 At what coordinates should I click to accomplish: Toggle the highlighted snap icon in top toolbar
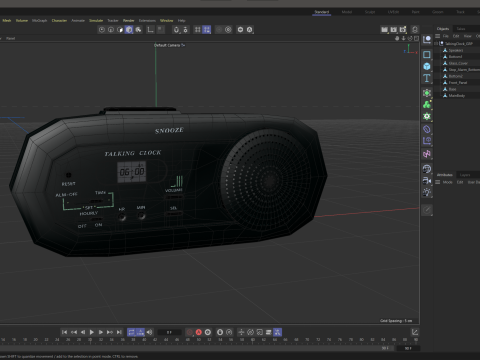[207, 30]
